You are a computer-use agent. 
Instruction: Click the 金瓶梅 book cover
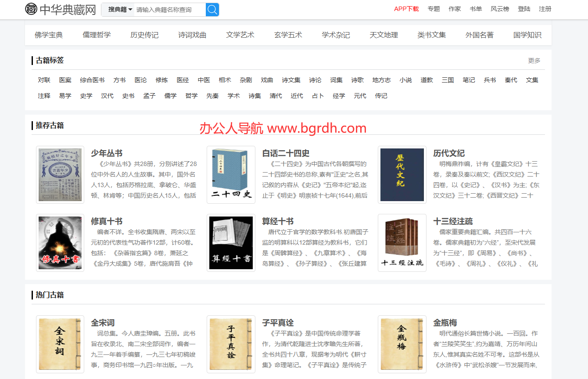[x=402, y=344]
